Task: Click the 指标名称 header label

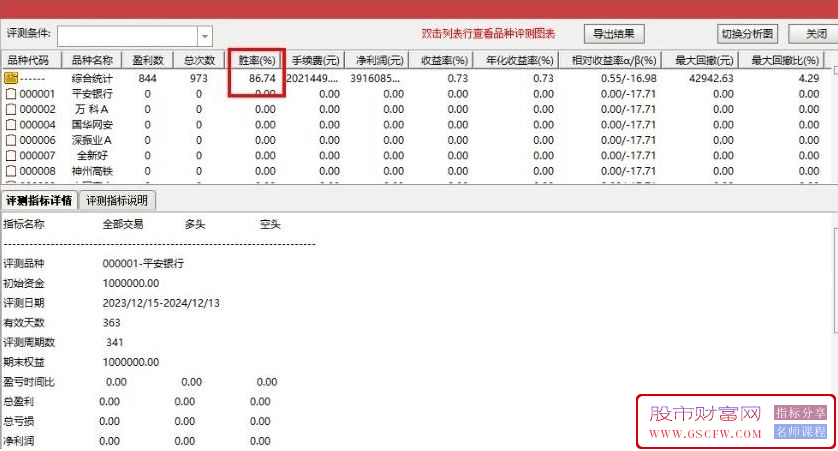Action: coord(24,224)
